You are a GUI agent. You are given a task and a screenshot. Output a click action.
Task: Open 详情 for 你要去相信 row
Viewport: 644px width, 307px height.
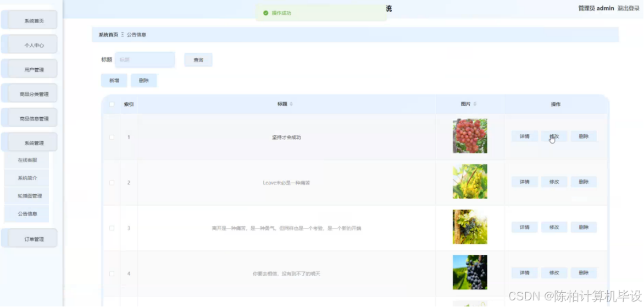pos(524,272)
